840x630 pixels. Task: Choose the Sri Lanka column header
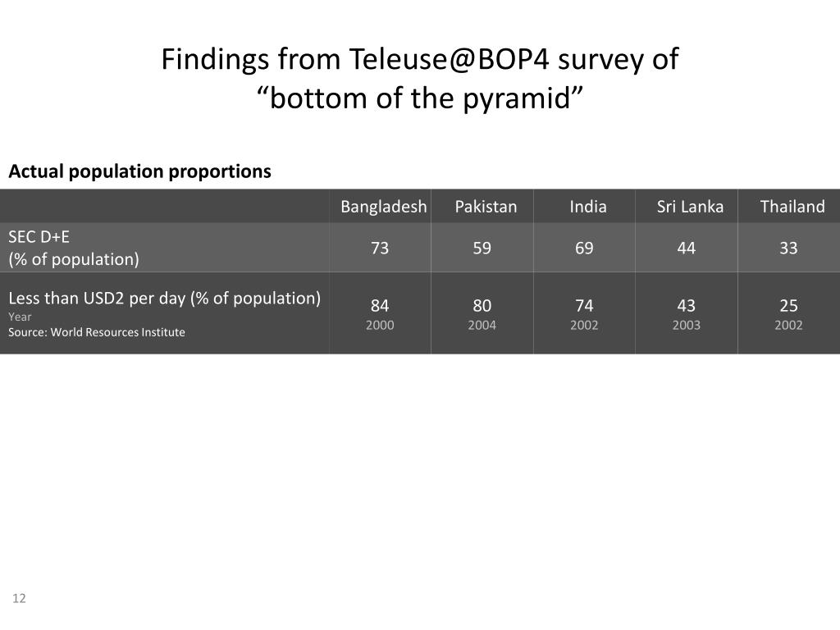pyautogui.click(x=690, y=207)
